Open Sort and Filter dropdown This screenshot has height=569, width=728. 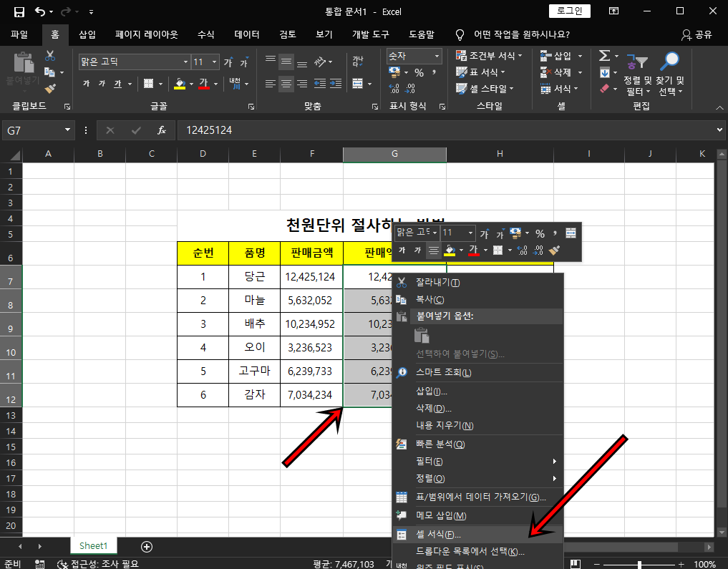(637, 73)
